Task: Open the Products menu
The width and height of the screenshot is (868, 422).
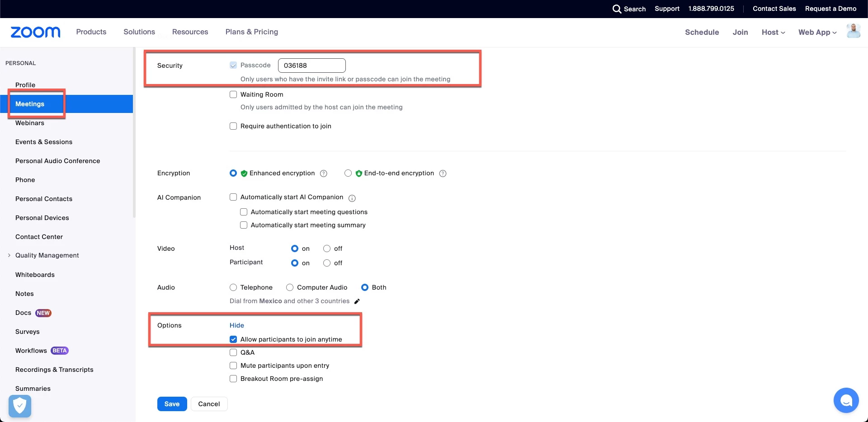Action: (x=91, y=32)
